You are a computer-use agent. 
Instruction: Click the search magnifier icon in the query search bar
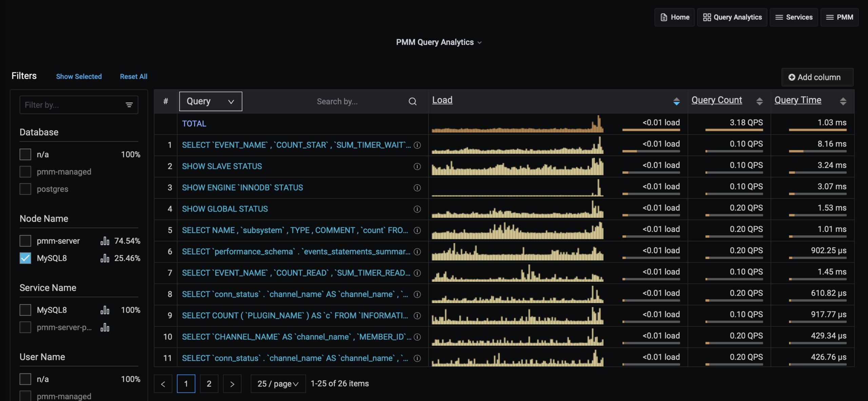coord(412,101)
